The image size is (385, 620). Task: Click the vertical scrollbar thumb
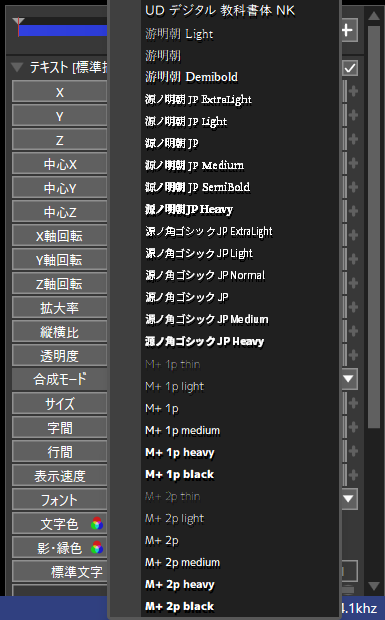pyautogui.click(x=374, y=227)
